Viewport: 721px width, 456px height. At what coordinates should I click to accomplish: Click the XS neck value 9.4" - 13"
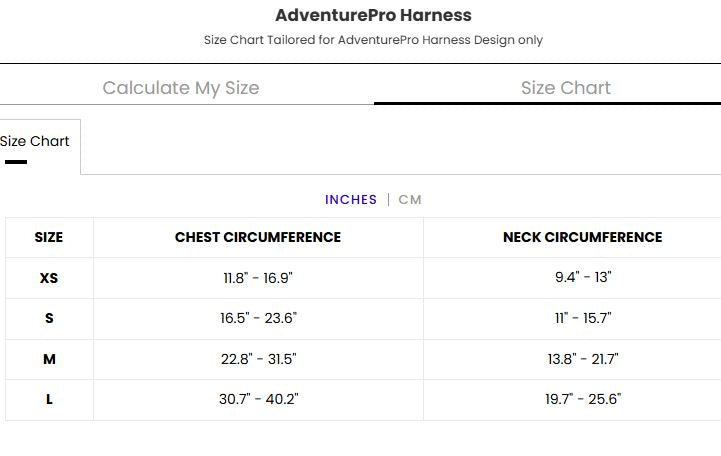[583, 278]
